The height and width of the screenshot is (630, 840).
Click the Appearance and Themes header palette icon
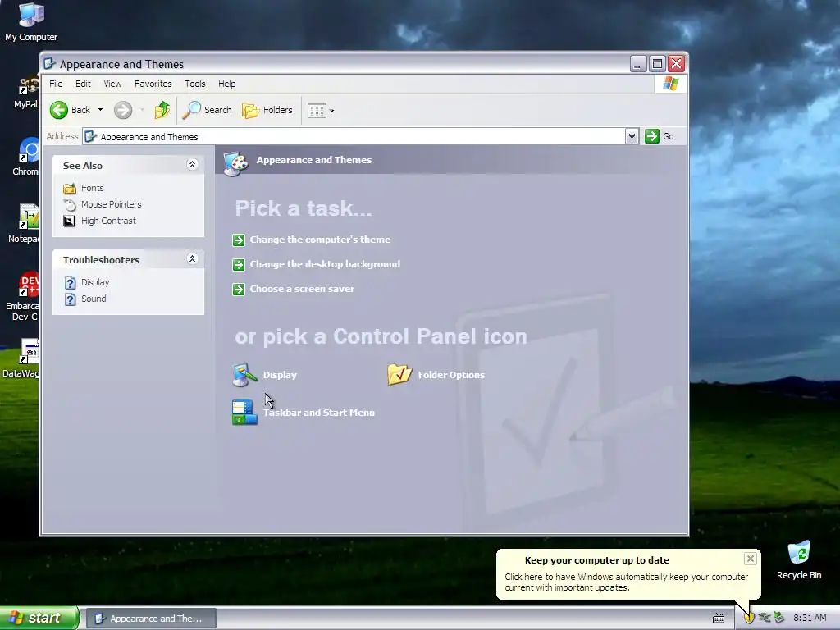point(235,162)
